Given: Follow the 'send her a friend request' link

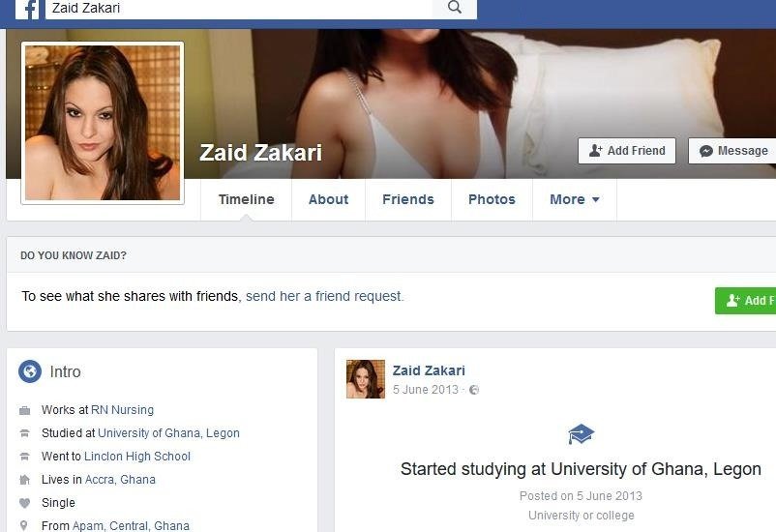Looking at the screenshot, I should tap(325, 296).
